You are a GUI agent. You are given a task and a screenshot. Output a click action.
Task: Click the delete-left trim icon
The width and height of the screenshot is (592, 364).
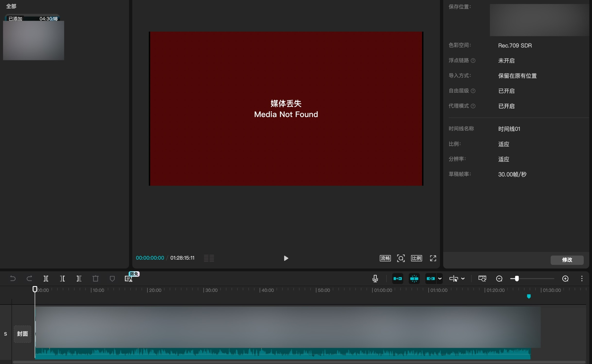tap(62, 279)
